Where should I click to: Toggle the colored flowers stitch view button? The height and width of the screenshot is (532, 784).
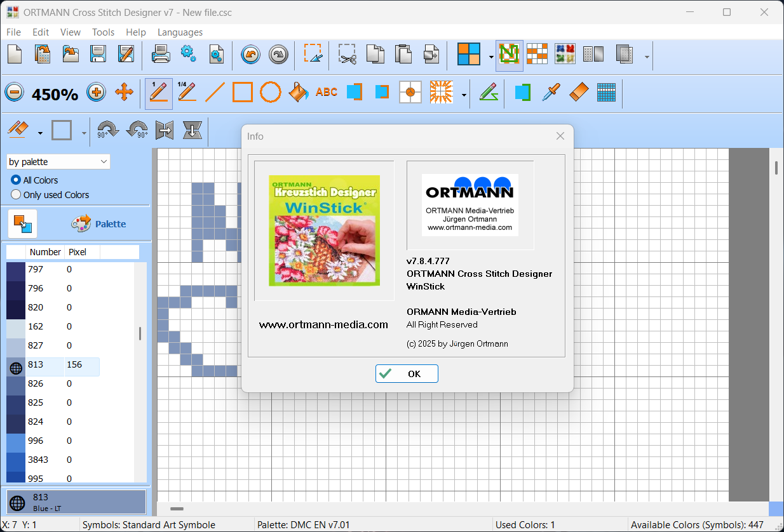[565, 54]
